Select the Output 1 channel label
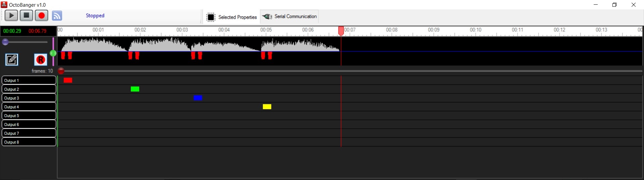Screen dimensions: 644x180 [29, 80]
